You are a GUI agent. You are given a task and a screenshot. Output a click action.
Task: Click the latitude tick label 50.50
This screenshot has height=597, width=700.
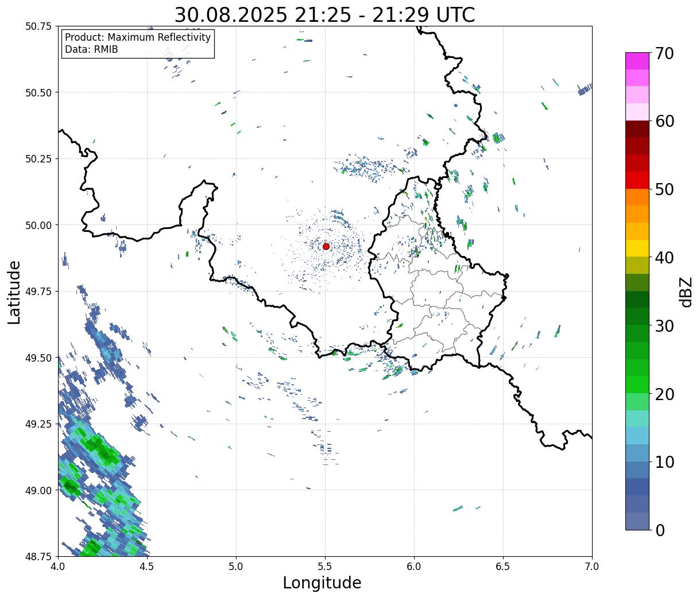point(38,92)
